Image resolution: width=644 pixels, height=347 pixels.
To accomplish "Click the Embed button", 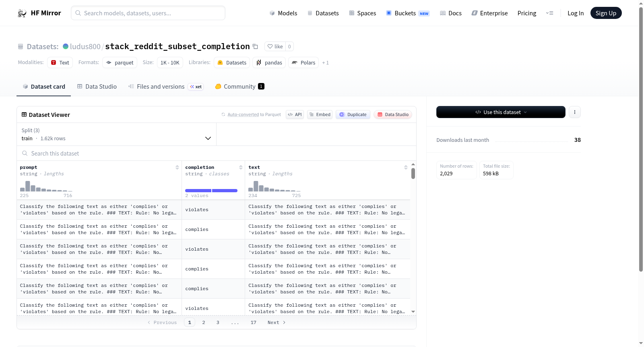I will point(320,114).
